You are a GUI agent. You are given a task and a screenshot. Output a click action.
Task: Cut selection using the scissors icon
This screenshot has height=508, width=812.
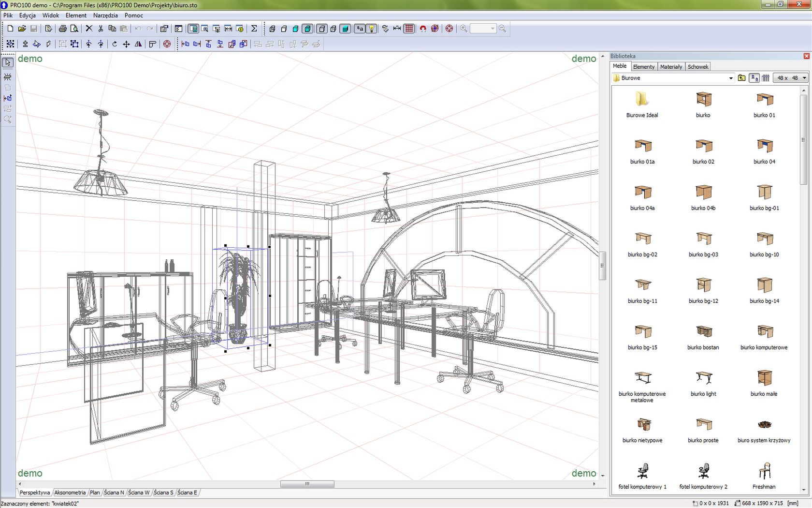(101, 29)
